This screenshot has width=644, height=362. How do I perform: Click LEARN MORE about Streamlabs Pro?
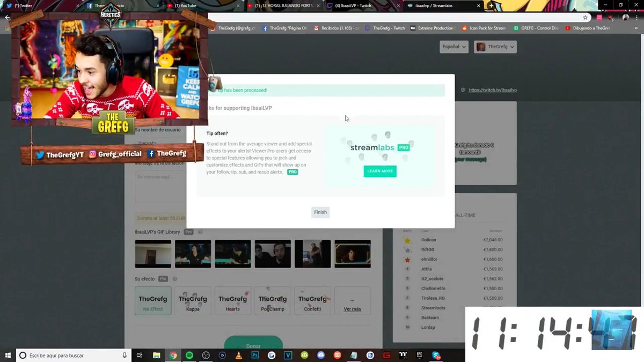(x=380, y=171)
